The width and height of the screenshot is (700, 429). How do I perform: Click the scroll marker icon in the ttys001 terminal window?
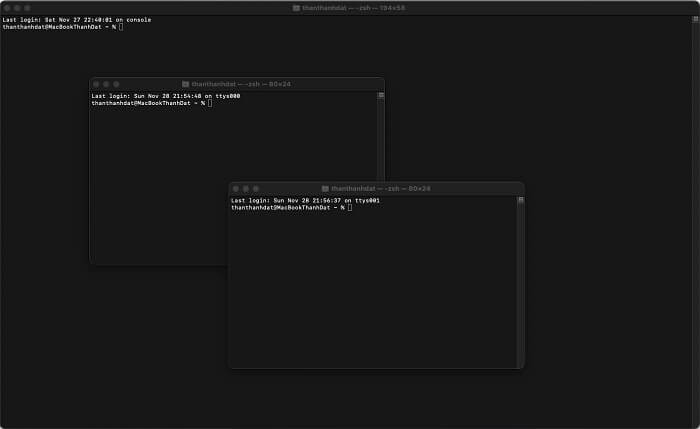coord(521,200)
